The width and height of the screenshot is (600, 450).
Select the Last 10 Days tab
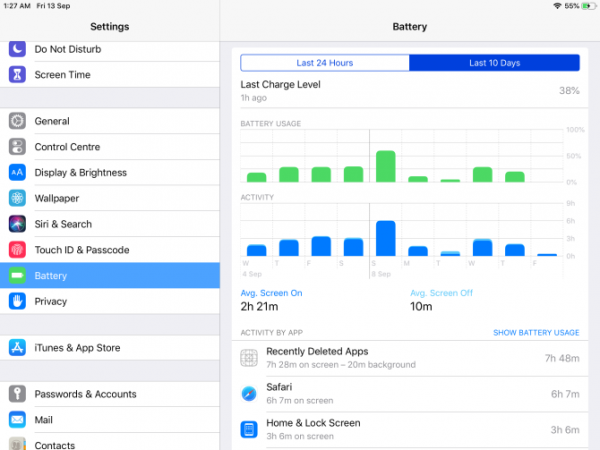coord(494,63)
